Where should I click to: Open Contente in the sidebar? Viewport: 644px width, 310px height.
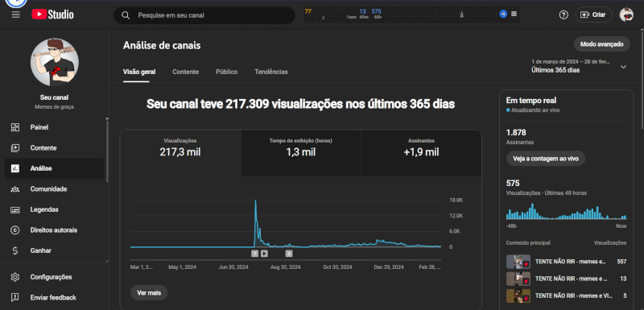coord(54,148)
